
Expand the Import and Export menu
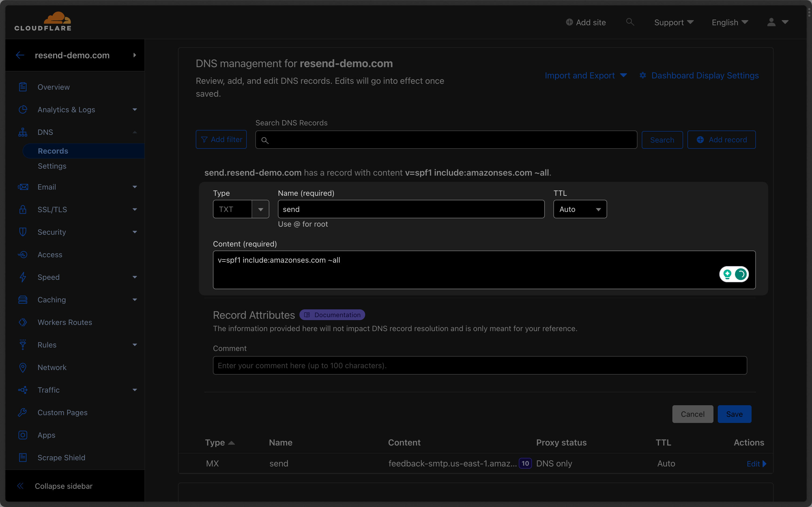586,75
